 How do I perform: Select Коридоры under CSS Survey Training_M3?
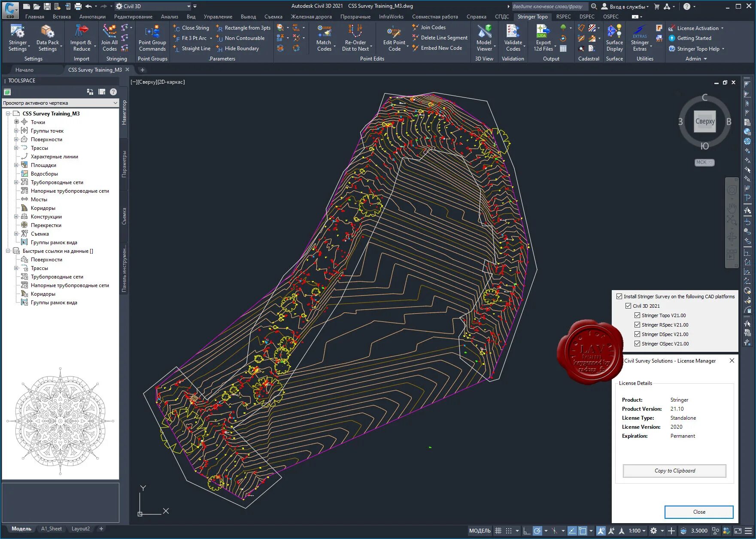pyautogui.click(x=43, y=208)
